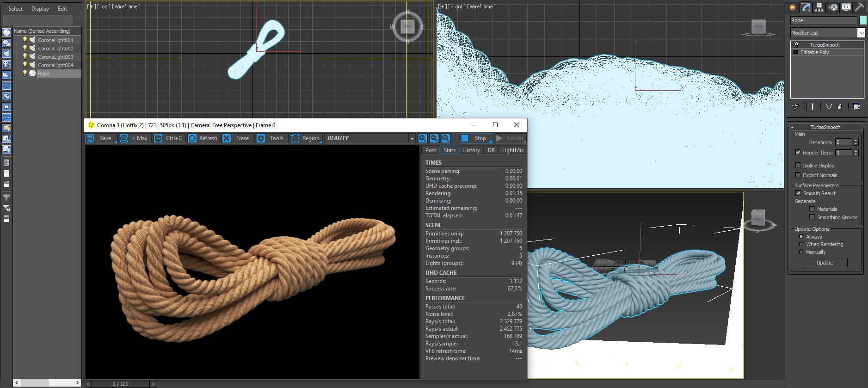868x388 pixels.
Task: Click Remove Modifier trash icon
Action: pyautogui.click(x=840, y=106)
